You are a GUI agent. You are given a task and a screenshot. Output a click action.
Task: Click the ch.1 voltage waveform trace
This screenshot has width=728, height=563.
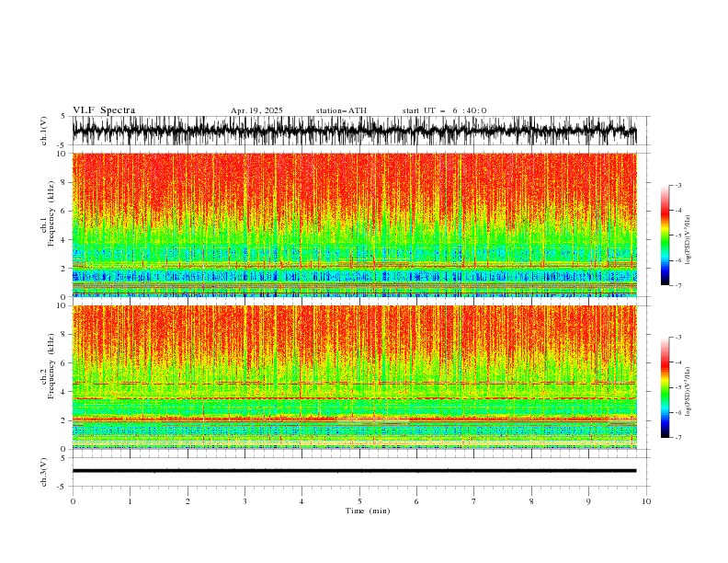[354, 131]
